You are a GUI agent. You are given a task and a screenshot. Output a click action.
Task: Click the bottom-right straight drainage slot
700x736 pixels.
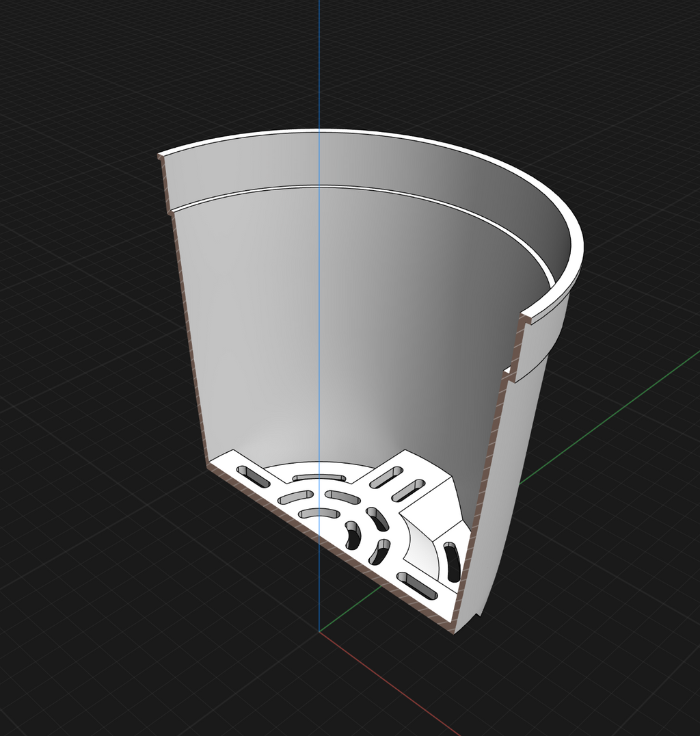pos(417,586)
